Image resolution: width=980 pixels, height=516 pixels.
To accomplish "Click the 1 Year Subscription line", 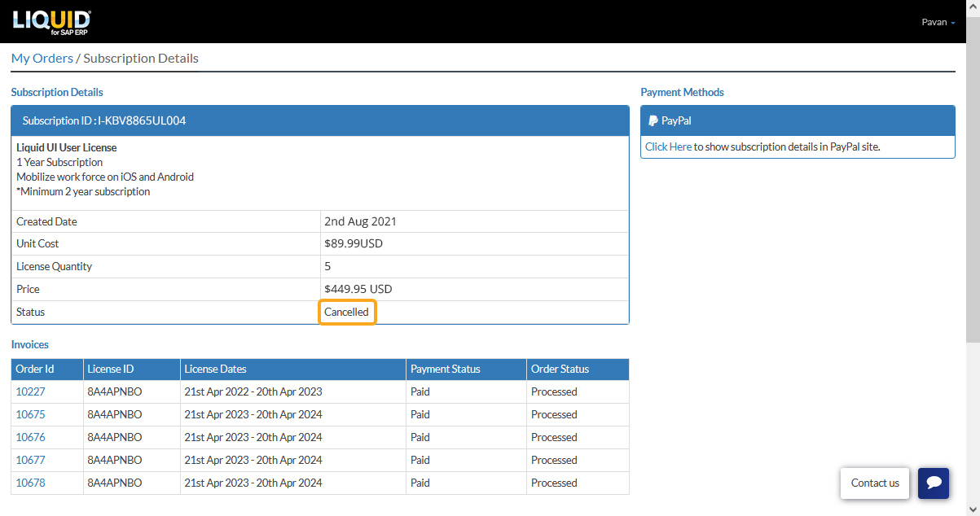I will tap(59, 162).
